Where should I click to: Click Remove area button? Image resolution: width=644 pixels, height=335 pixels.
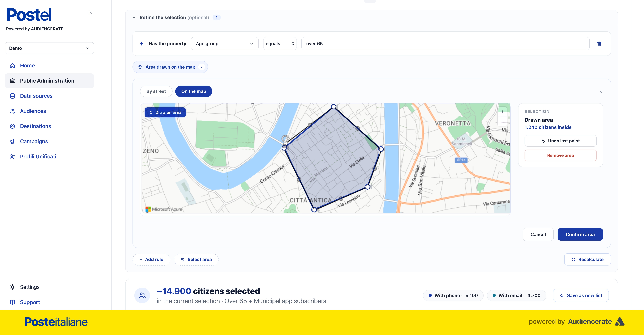coord(561,155)
